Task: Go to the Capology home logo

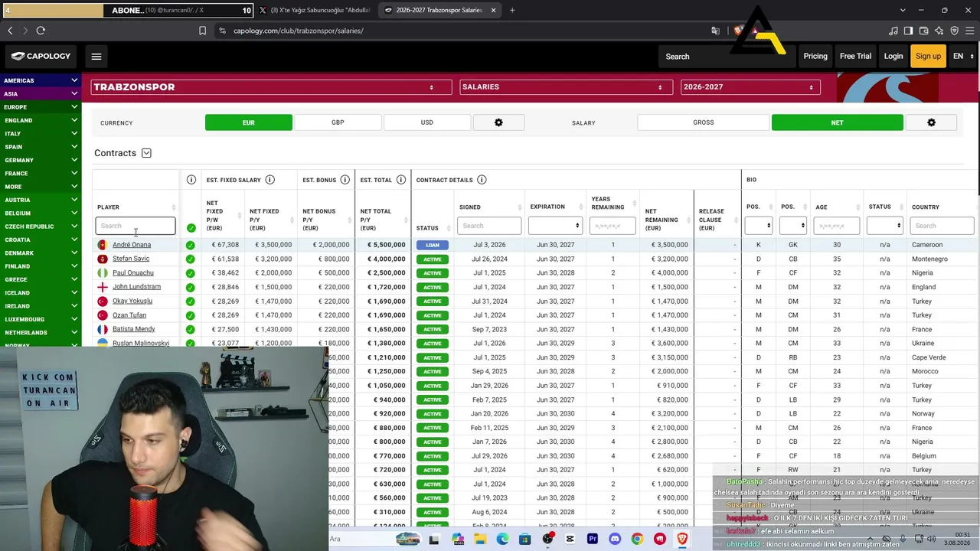Action: 41,56
